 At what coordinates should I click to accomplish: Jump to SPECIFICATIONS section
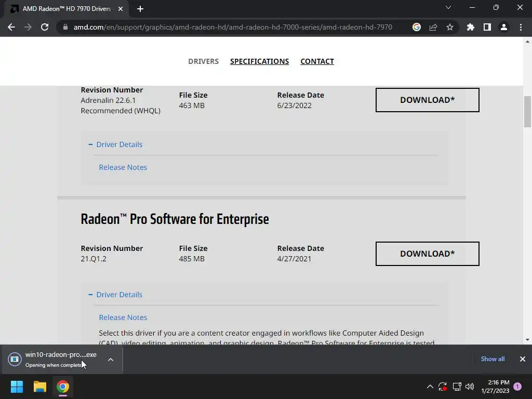(260, 61)
